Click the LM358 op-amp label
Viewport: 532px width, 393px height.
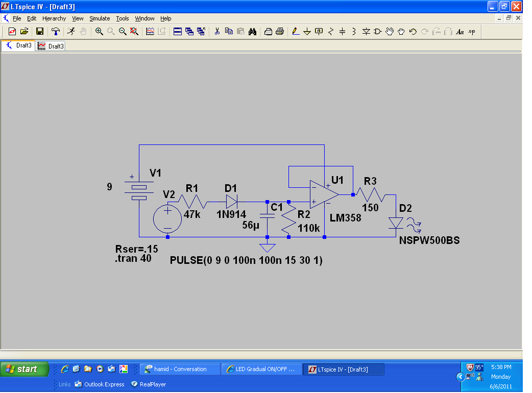(x=346, y=218)
